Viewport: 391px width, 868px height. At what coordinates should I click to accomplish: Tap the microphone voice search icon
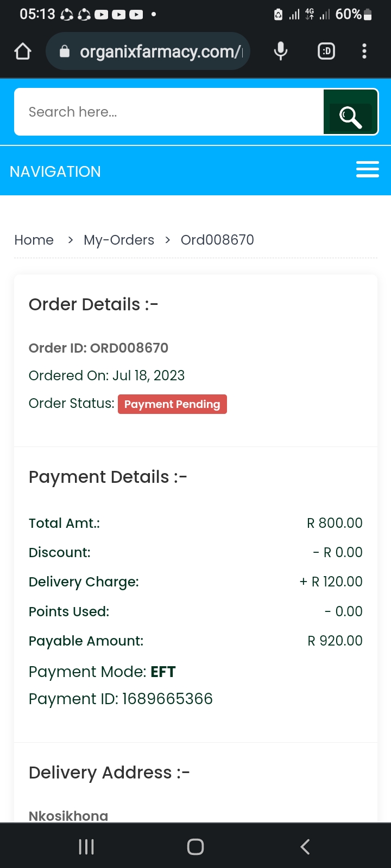click(x=281, y=52)
